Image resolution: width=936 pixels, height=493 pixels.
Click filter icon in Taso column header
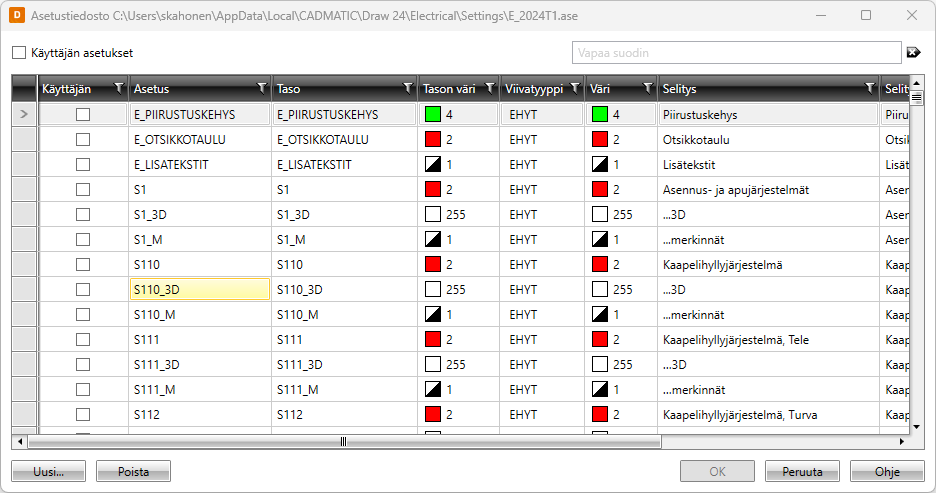[x=407, y=88]
